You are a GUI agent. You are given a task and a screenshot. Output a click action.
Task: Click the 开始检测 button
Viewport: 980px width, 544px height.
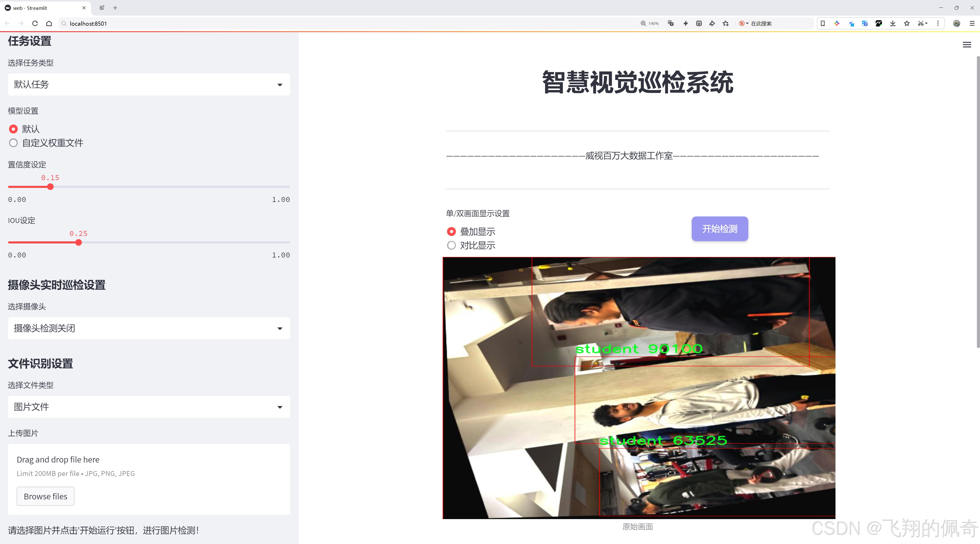[x=719, y=229]
